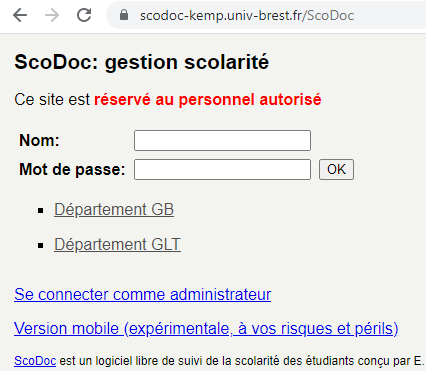View site security via the padlock icon
This screenshot has width=426, height=371.
pyautogui.click(x=124, y=15)
